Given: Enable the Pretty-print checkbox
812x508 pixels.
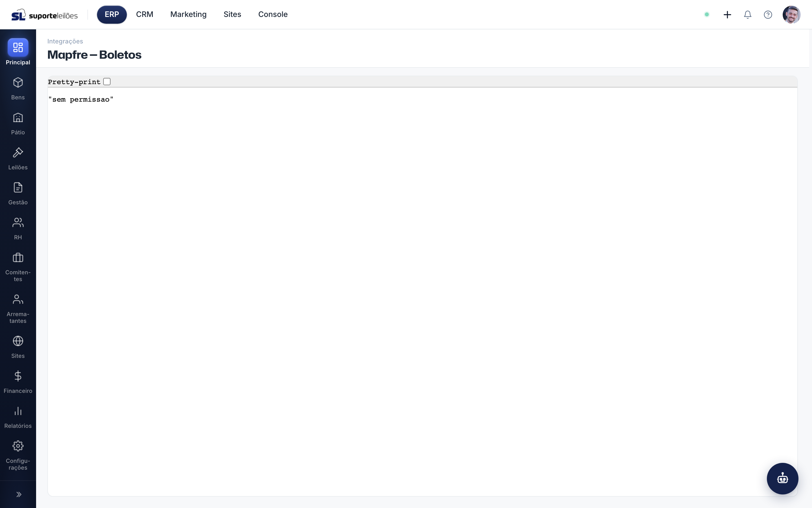Looking at the screenshot, I should pyautogui.click(x=107, y=82).
